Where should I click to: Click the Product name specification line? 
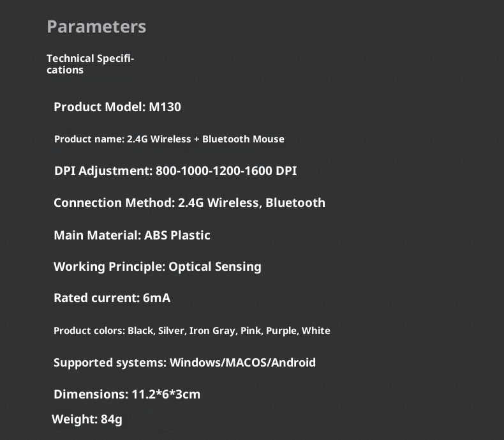point(169,139)
